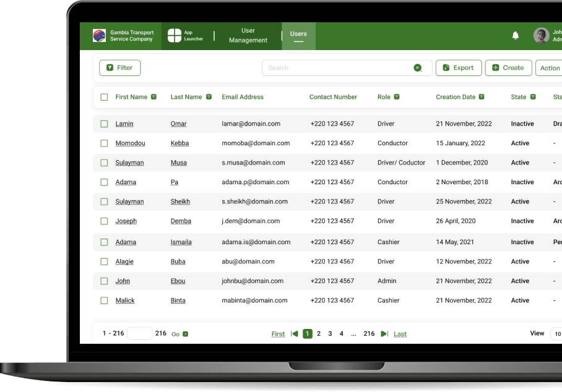Click the Export button
The image size is (562, 392).
[x=459, y=68]
